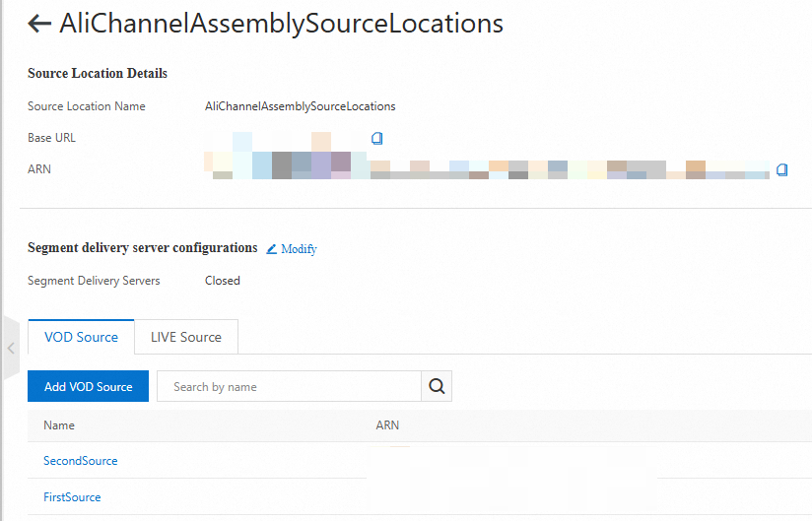Copy the Base URL value

376,138
